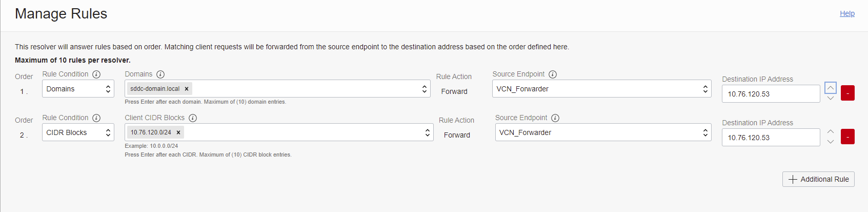This screenshot has height=212, width=868.
Task: Click info icon beside first Source Endpoint label
Action: [553, 74]
